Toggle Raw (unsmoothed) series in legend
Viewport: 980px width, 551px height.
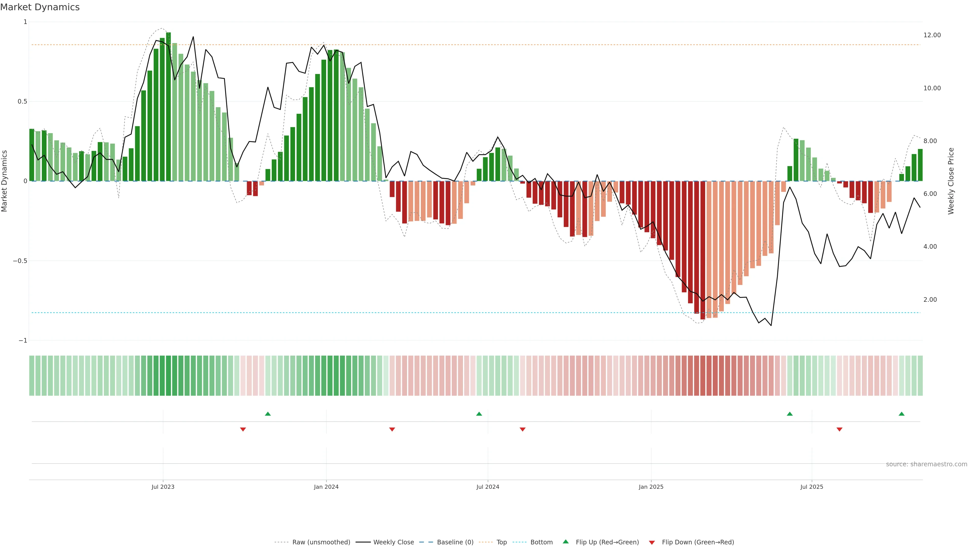[x=321, y=542]
